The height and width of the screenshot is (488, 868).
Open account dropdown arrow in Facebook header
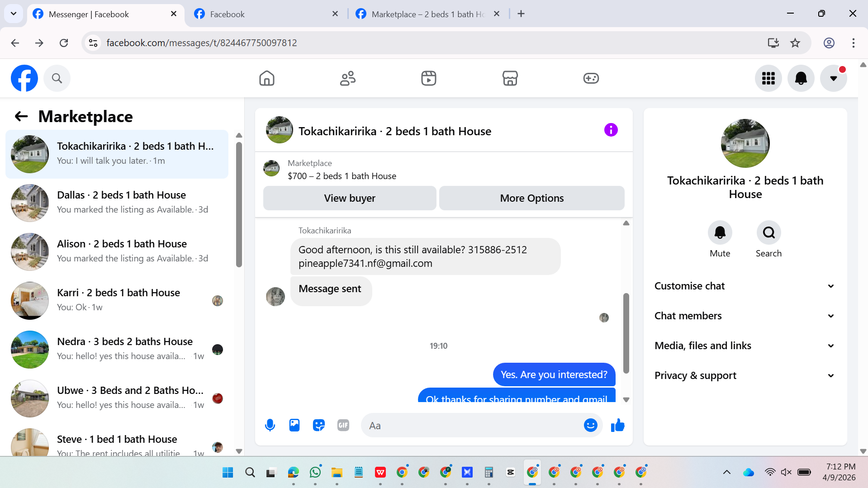coord(833,78)
